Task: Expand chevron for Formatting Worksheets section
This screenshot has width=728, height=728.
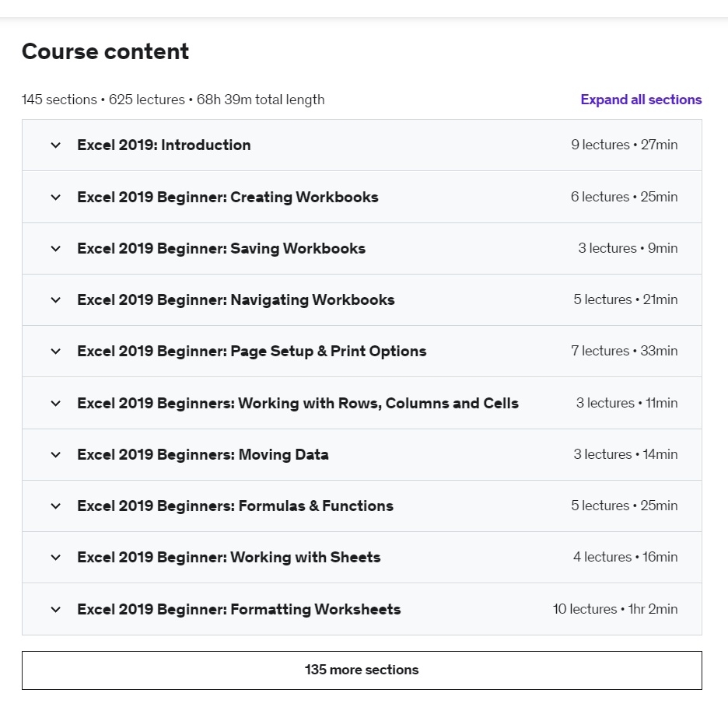Action: tap(55, 610)
